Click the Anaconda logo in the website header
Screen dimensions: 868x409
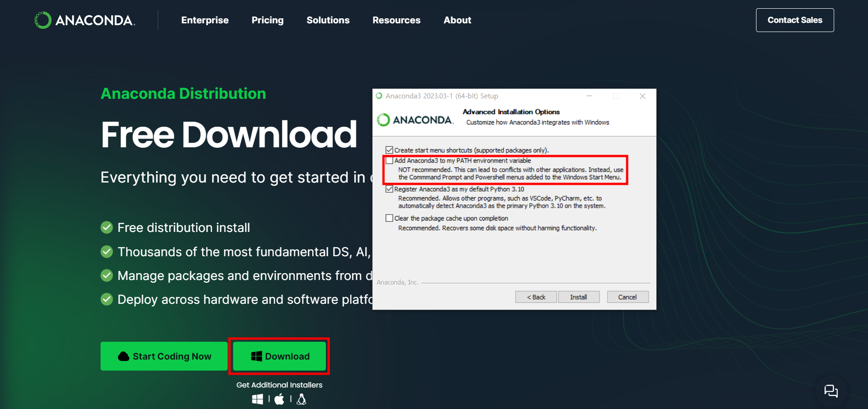pos(85,20)
